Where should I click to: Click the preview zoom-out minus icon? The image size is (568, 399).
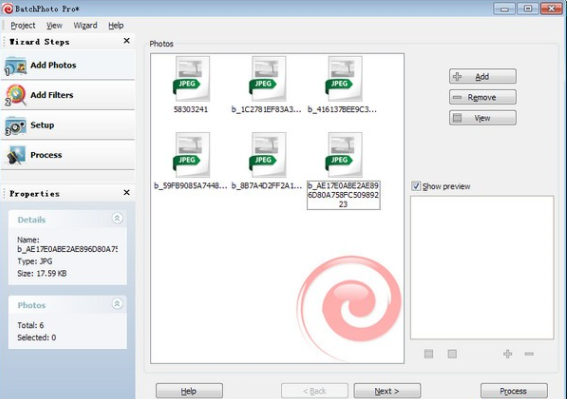pyautogui.click(x=529, y=354)
